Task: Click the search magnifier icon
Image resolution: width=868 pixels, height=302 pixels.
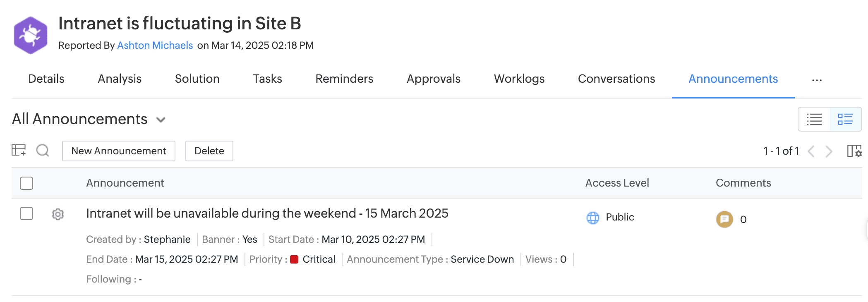Action: (43, 150)
